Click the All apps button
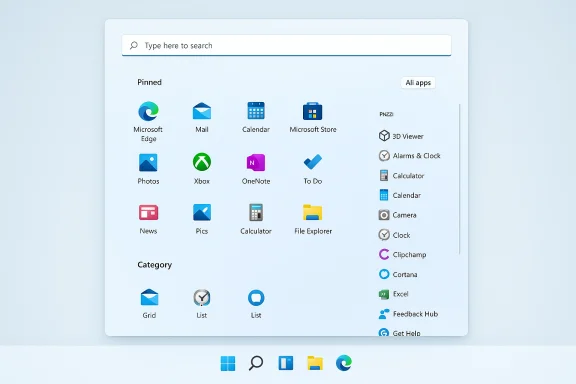Image resolution: width=576 pixels, height=384 pixels. 418,83
